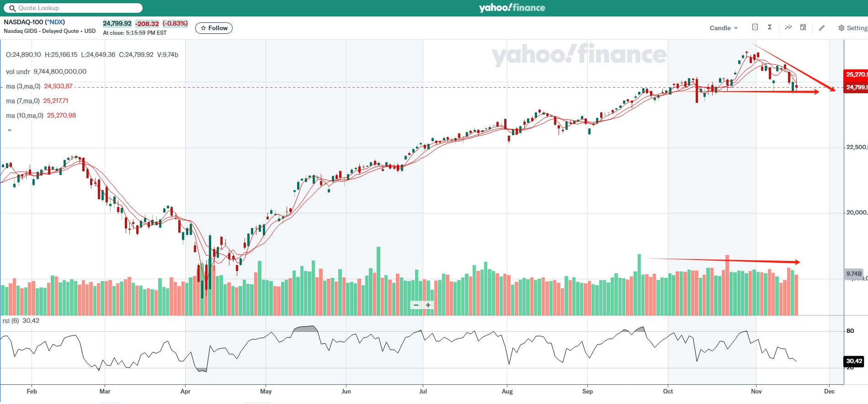The width and height of the screenshot is (868, 404).
Task: Collapse the indicator legend with caret
Action: pyautogui.click(x=10, y=131)
